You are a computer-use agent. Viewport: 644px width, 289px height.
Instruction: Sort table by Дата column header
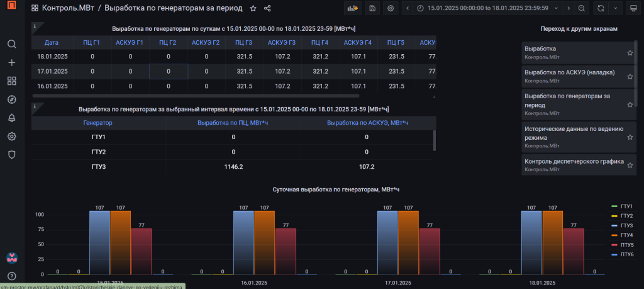[52, 43]
